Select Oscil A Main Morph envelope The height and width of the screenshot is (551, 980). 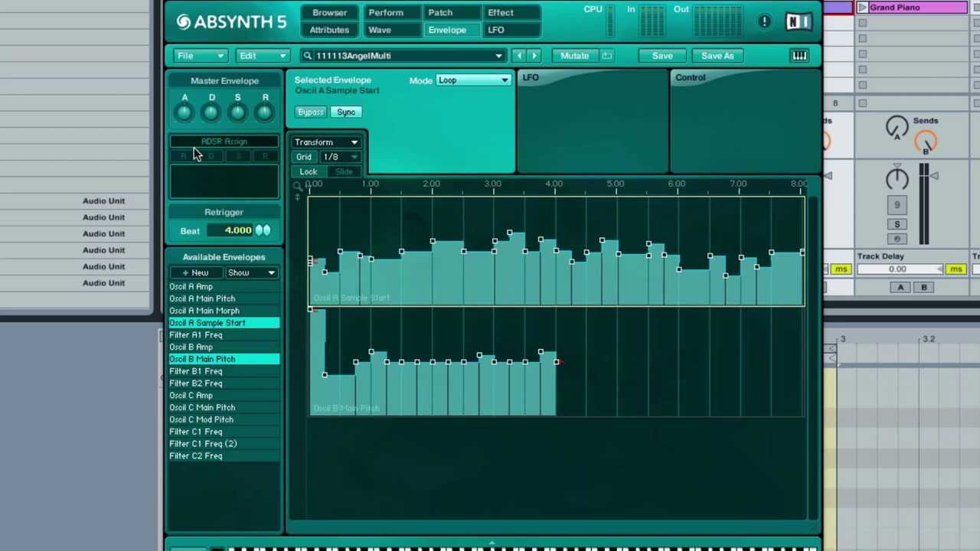click(224, 311)
